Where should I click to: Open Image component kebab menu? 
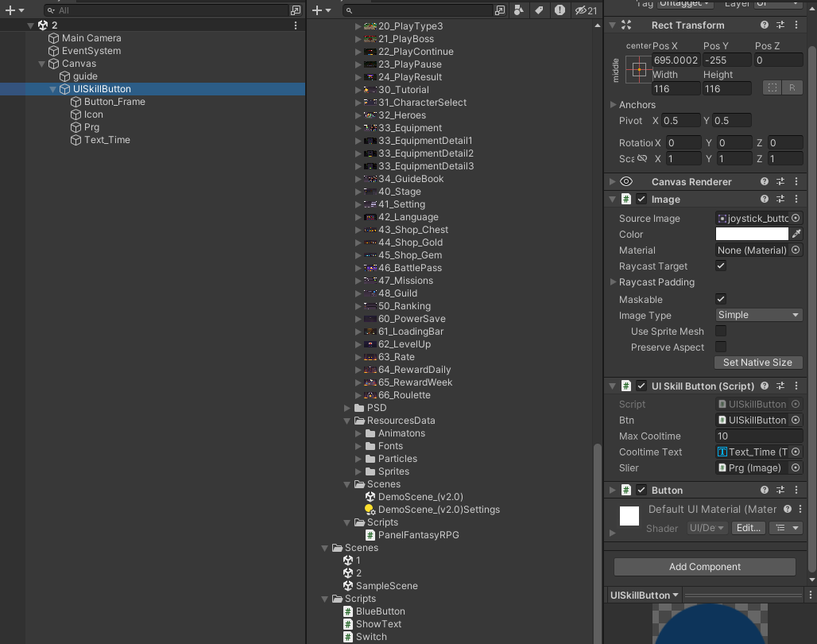pyautogui.click(x=796, y=199)
